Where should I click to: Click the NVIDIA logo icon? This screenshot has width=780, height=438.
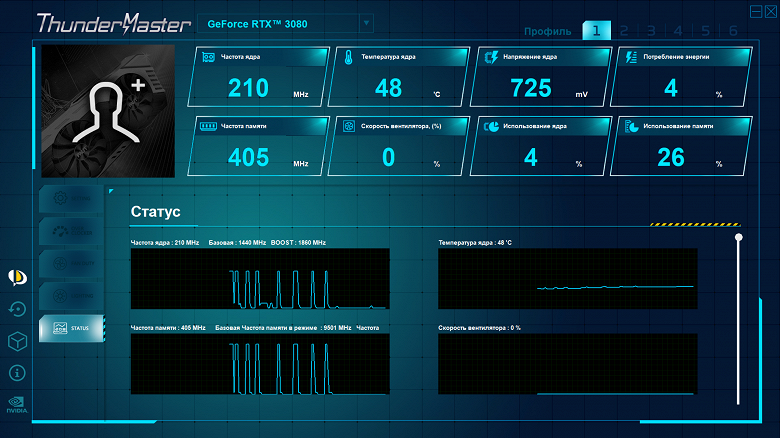[x=17, y=405]
